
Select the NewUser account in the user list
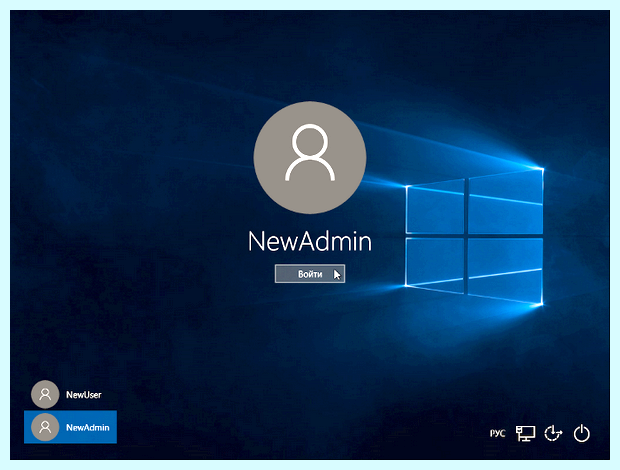(70, 394)
